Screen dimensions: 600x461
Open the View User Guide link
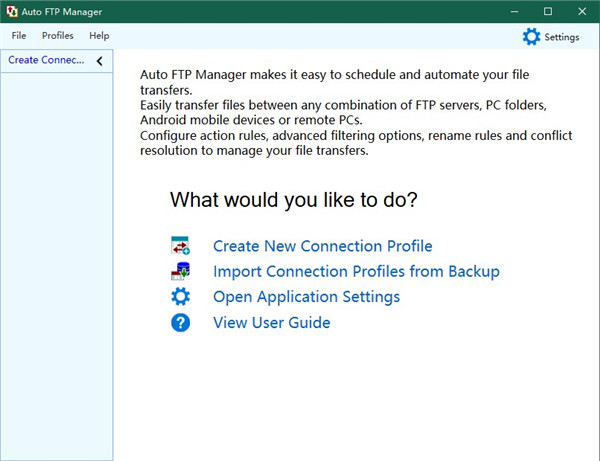pos(271,322)
